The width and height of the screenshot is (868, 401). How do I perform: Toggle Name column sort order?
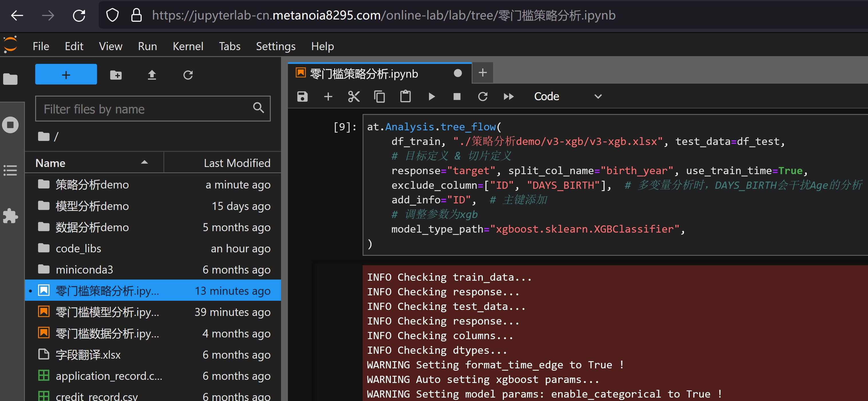[145, 163]
